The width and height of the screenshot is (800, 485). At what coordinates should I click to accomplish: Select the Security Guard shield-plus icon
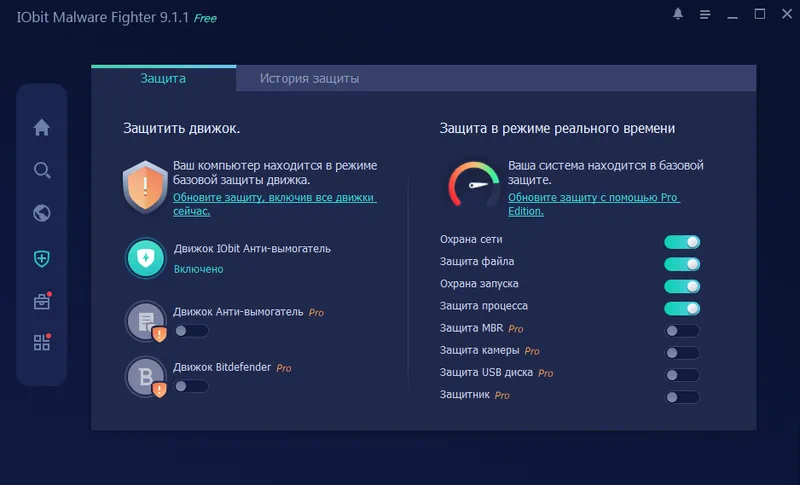[x=42, y=258]
